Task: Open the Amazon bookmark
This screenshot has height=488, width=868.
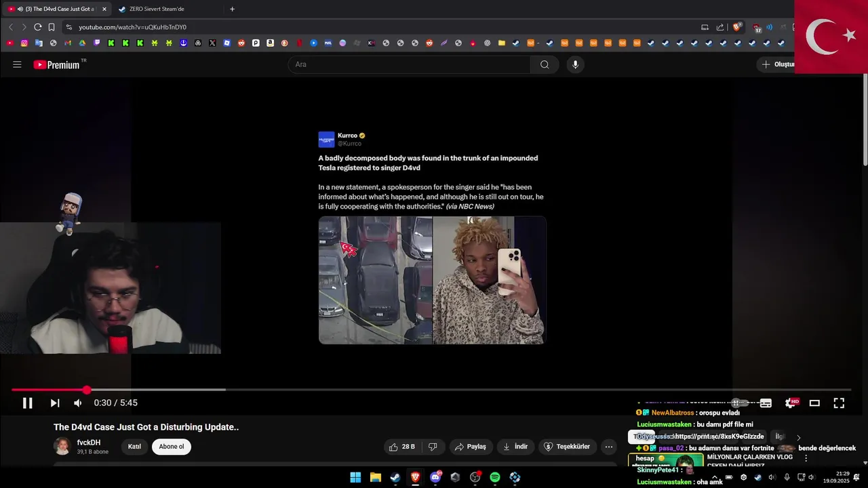Action: click(x=270, y=43)
